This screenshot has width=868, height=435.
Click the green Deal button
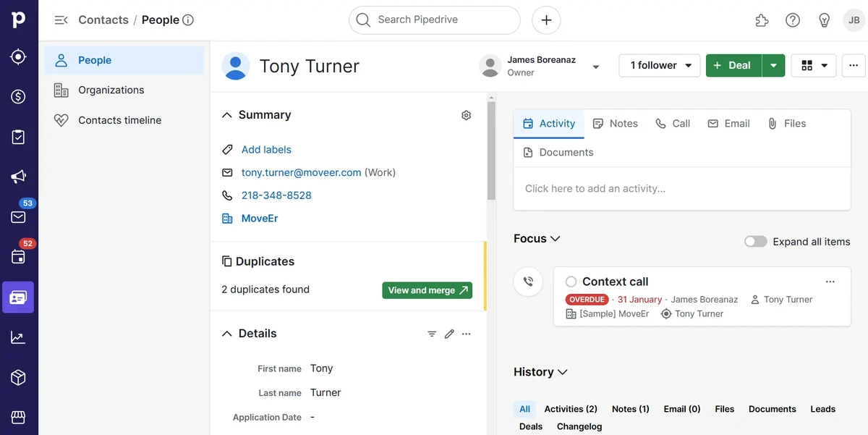point(733,65)
